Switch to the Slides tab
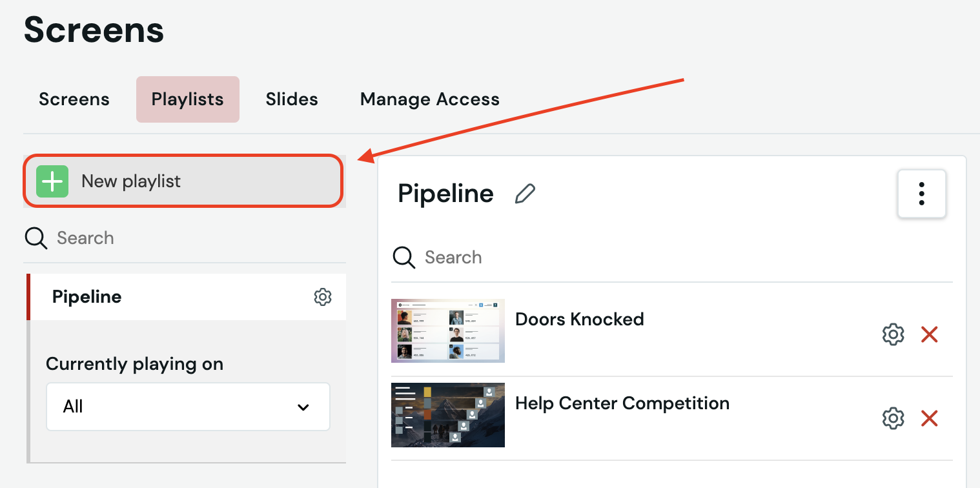 292,99
